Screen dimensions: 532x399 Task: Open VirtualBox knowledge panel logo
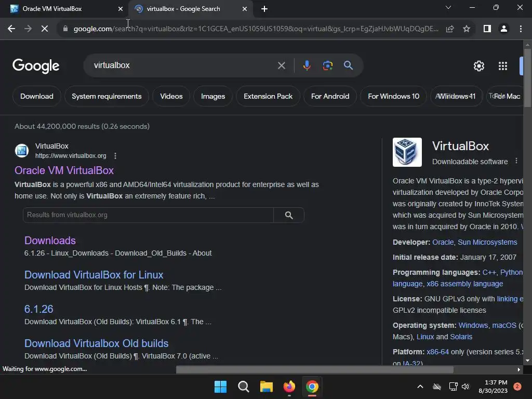point(407,152)
